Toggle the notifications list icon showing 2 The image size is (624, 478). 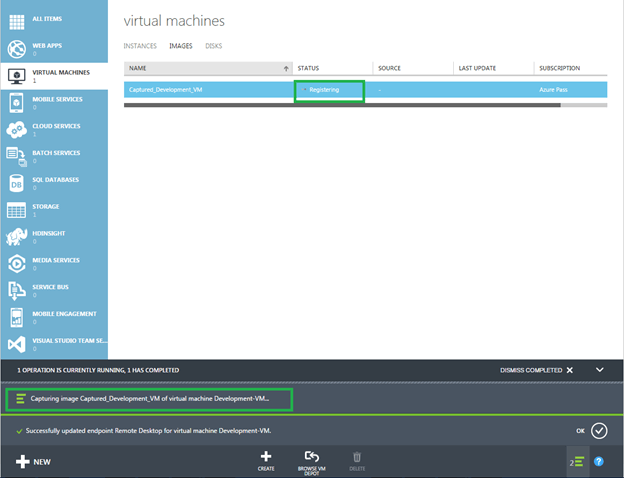pyautogui.click(x=576, y=462)
